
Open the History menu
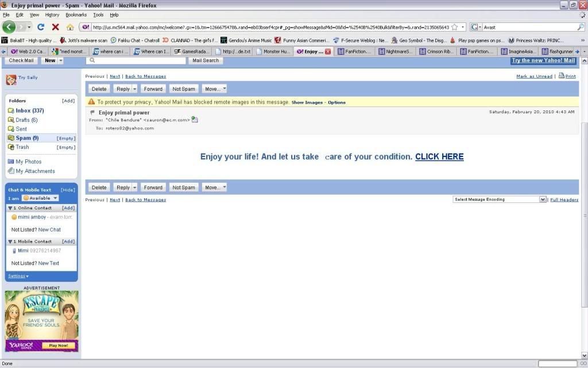tap(52, 15)
